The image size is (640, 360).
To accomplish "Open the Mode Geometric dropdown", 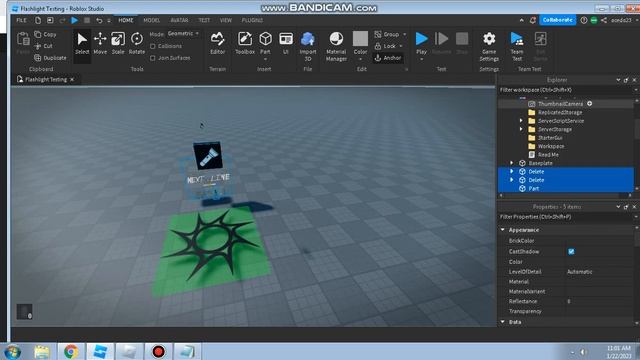I will click(183, 33).
